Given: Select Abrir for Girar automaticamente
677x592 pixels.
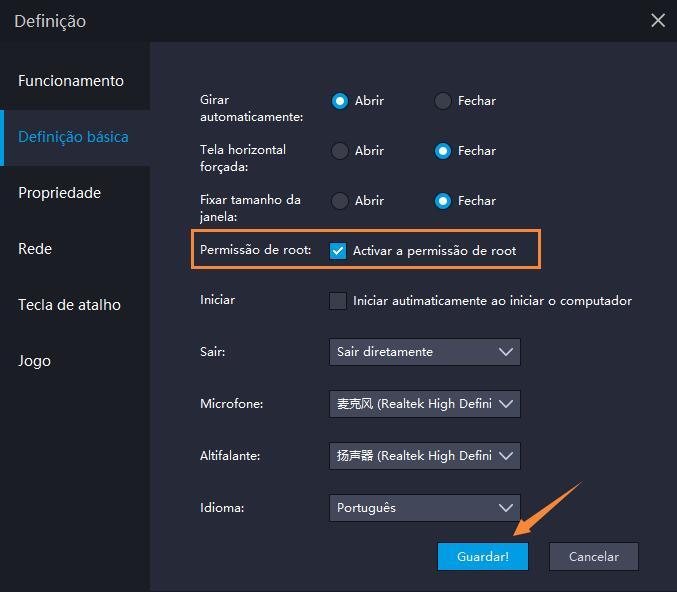Looking at the screenshot, I should 340,101.
